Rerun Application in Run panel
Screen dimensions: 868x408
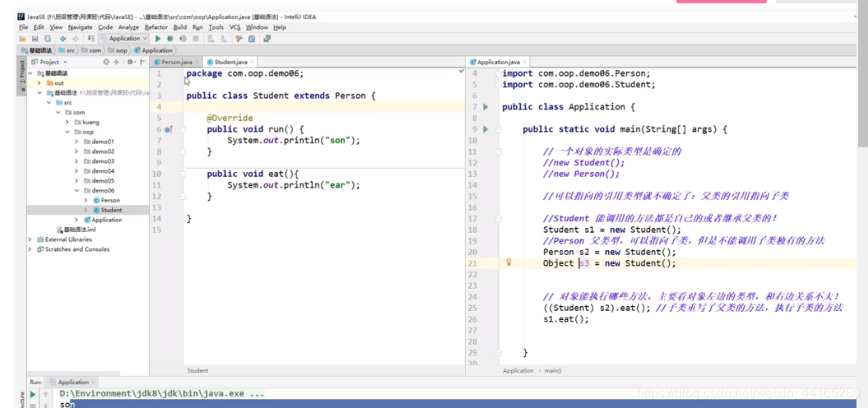point(33,394)
